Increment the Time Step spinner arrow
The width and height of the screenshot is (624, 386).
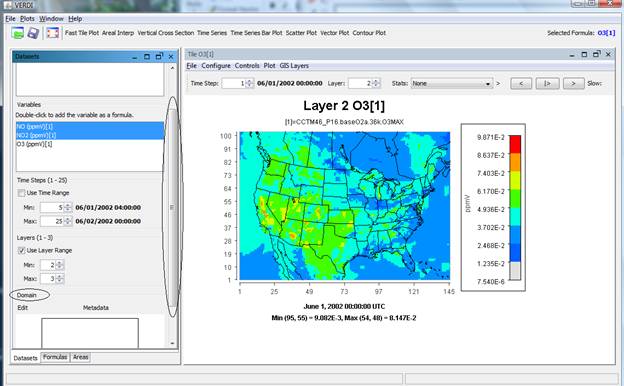pyautogui.click(x=250, y=81)
